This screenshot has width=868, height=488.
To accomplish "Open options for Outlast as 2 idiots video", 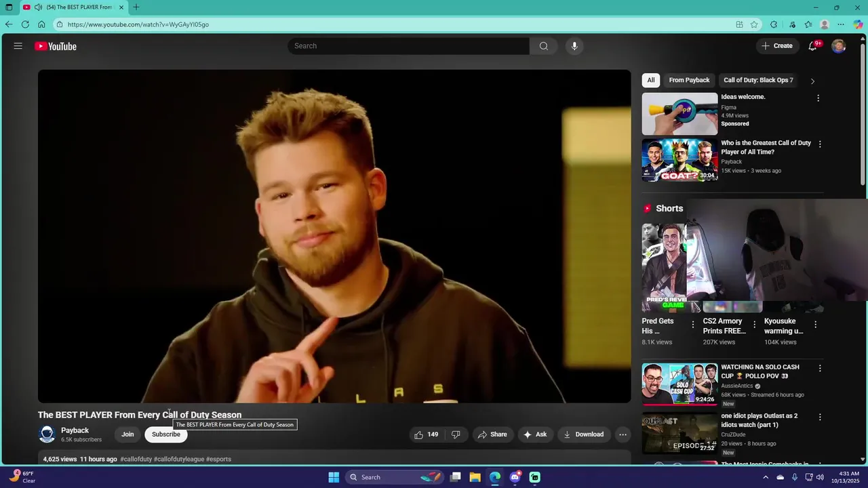I will 820,417.
